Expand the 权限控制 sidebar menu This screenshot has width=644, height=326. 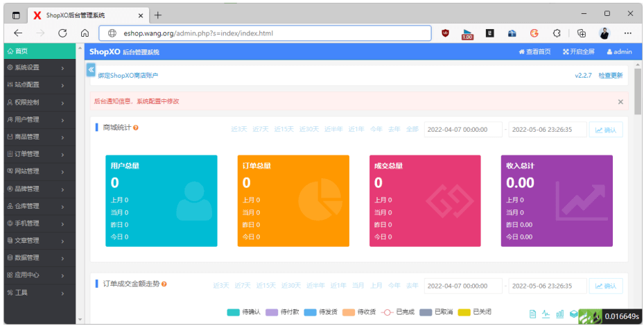coord(40,103)
